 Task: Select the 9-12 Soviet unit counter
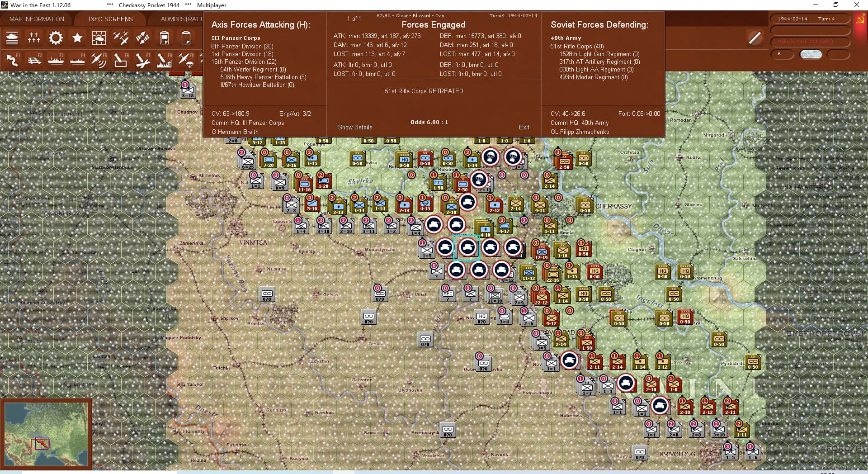[x=551, y=318]
